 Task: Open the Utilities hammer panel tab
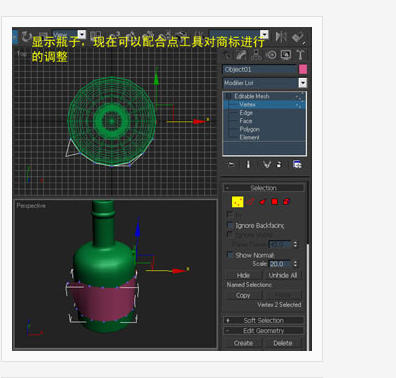pyautogui.click(x=300, y=55)
